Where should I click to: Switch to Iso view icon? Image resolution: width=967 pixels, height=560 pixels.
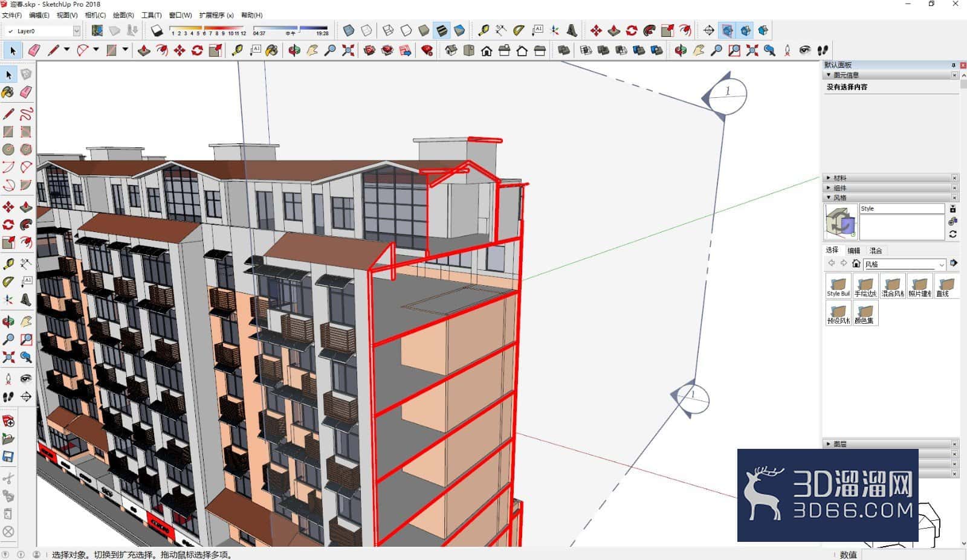451,50
